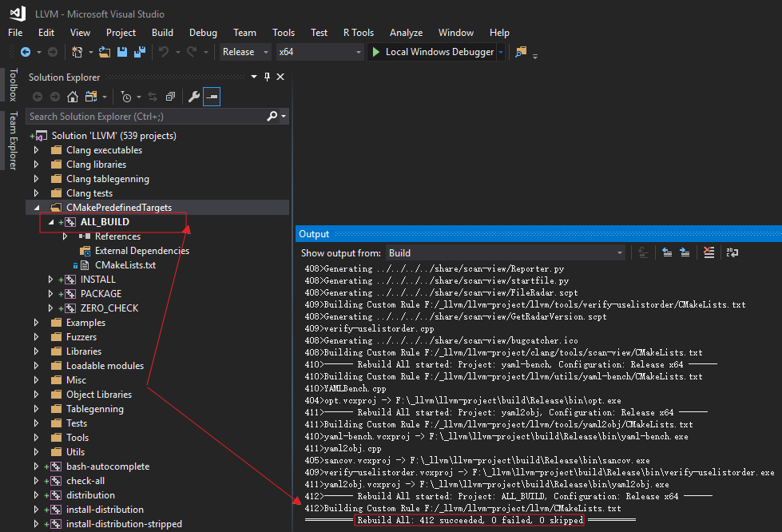Screen dimensions: 782x532
Task: Select the bash-autocomplete project
Action: pos(108,466)
